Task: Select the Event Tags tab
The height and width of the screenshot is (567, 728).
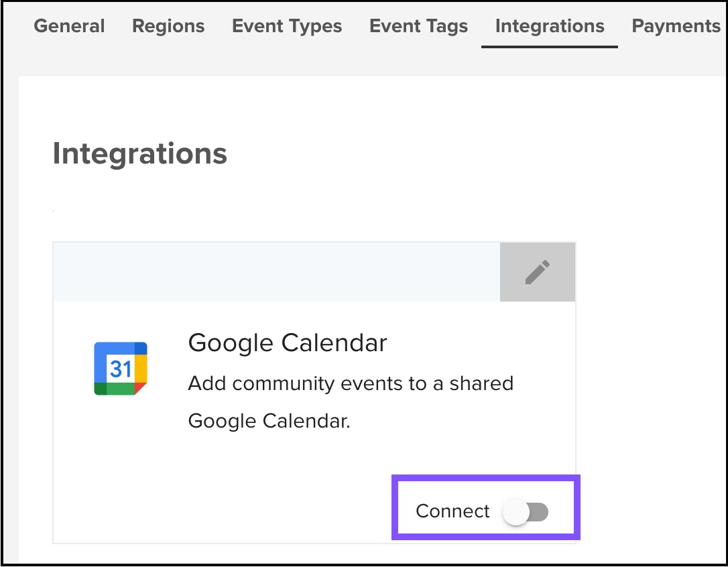Action: tap(418, 25)
